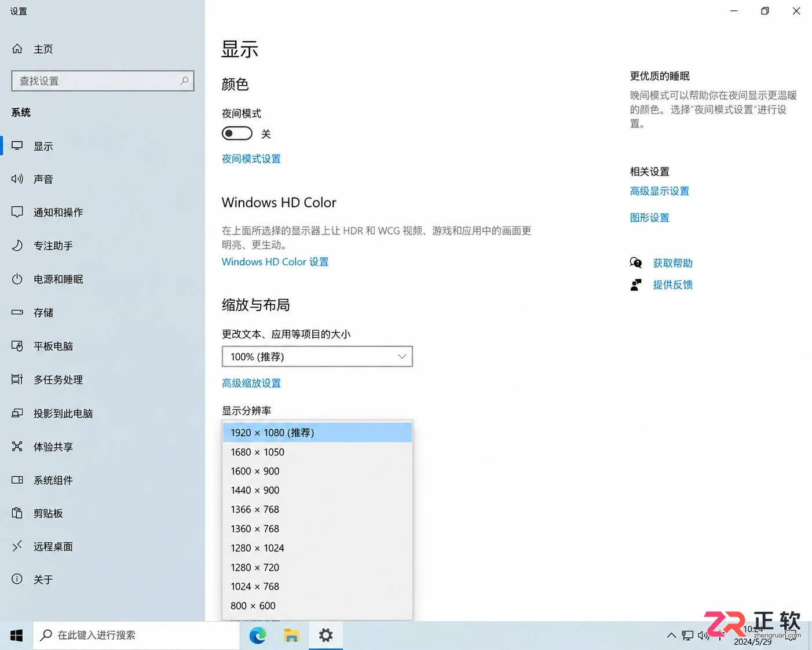This screenshot has width=812, height=650.
Task: Open 高级缩放设置 link
Action: (x=251, y=383)
